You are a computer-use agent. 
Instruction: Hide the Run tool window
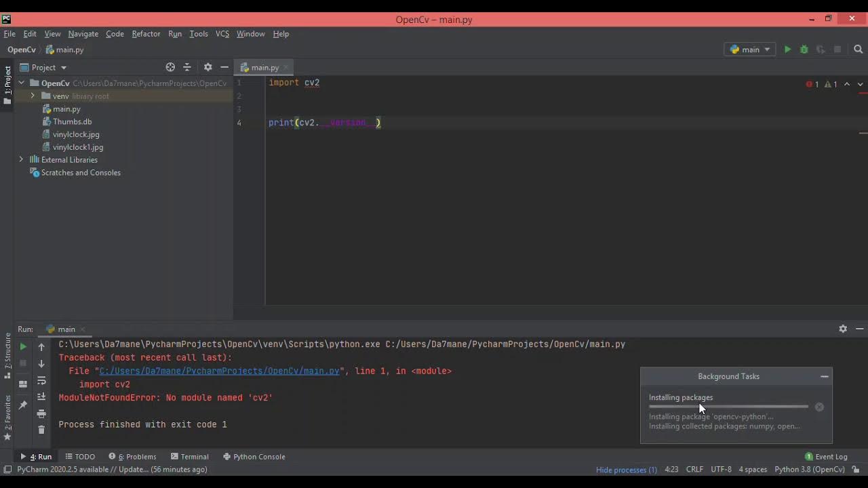coord(859,329)
